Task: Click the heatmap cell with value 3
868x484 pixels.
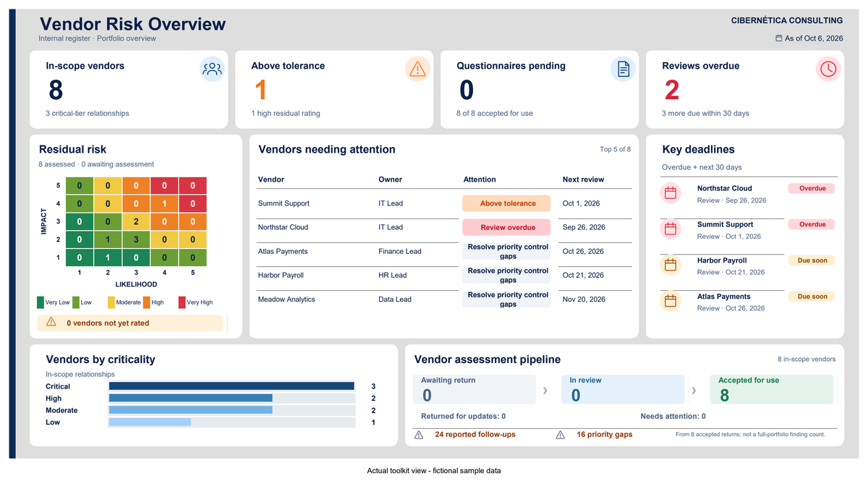Action: click(x=136, y=239)
